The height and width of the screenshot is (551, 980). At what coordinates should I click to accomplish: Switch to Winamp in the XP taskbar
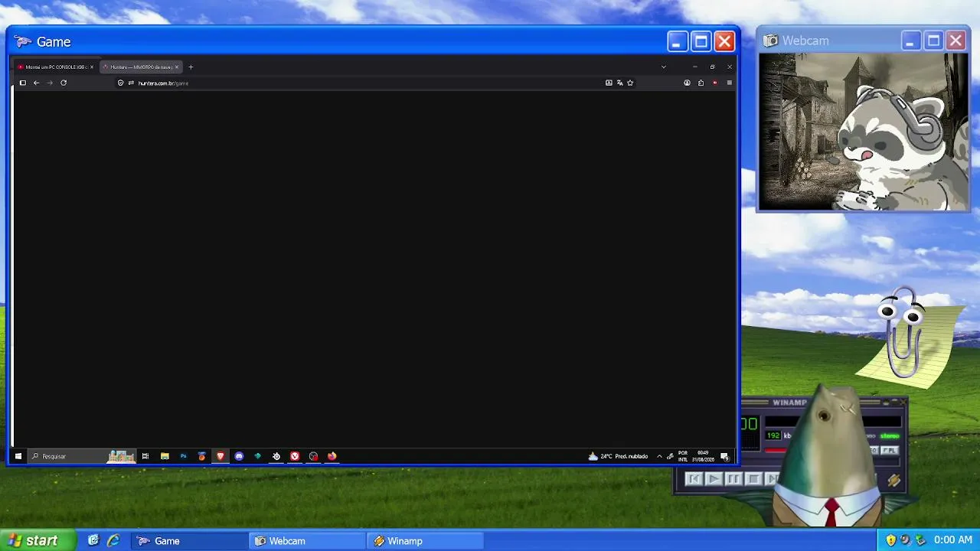pyautogui.click(x=426, y=541)
